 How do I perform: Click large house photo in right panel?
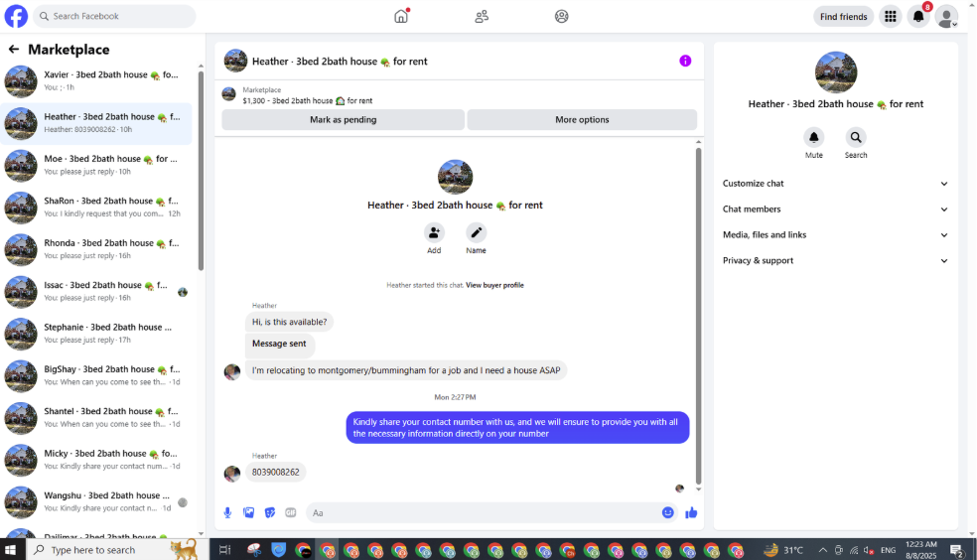pos(836,72)
